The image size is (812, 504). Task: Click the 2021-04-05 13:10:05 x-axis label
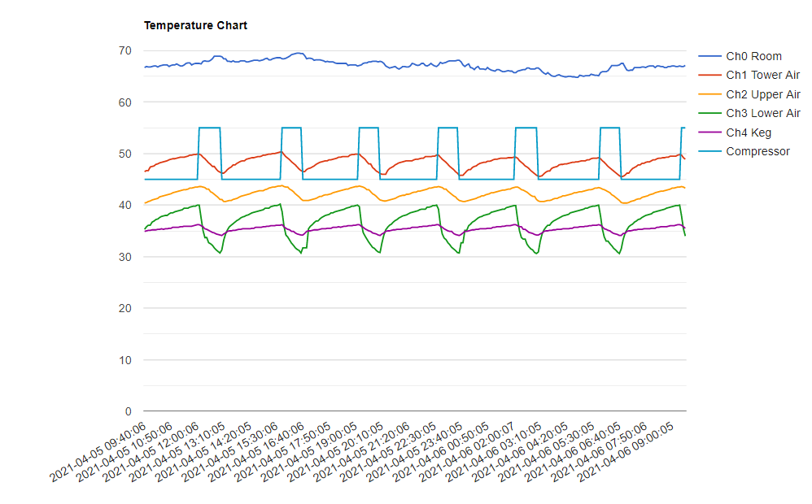(x=177, y=452)
